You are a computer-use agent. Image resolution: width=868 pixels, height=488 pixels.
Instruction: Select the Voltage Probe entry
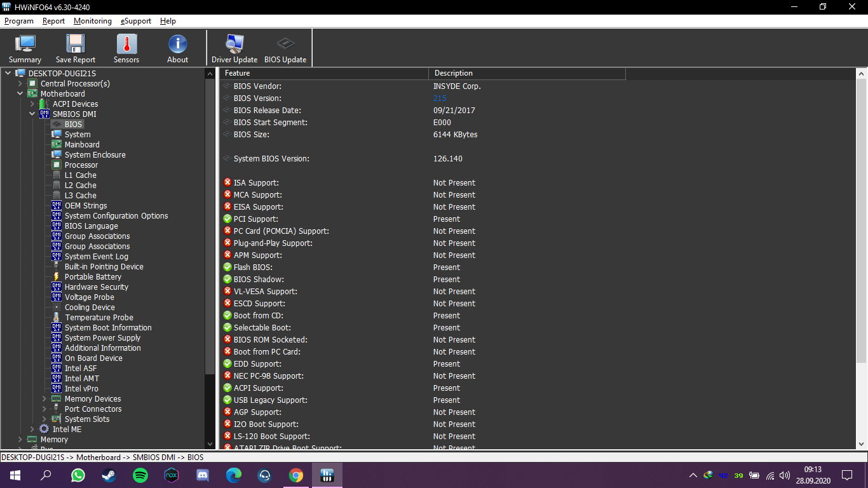pos(90,297)
